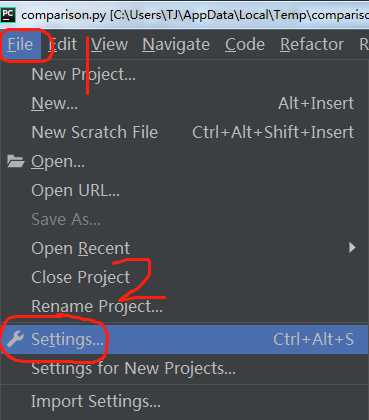Open the File menu
This screenshot has width=369, height=420.
pyautogui.click(x=20, y=44)
